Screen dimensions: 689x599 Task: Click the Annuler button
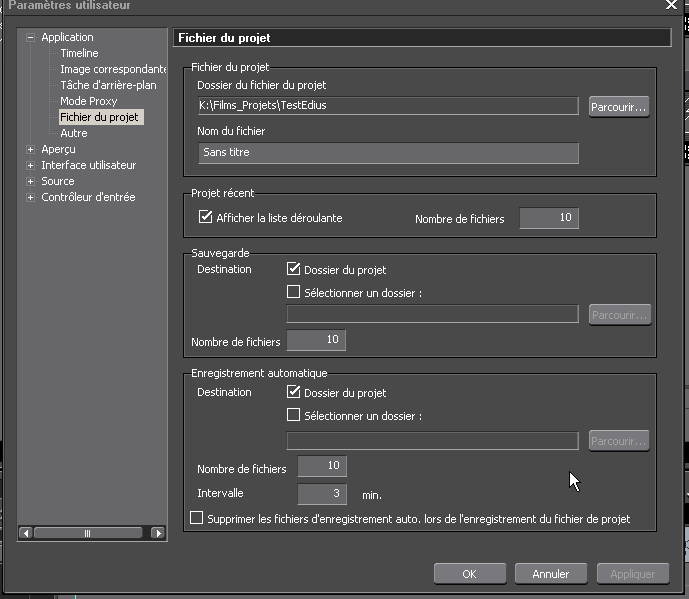(x=550, y=574)
